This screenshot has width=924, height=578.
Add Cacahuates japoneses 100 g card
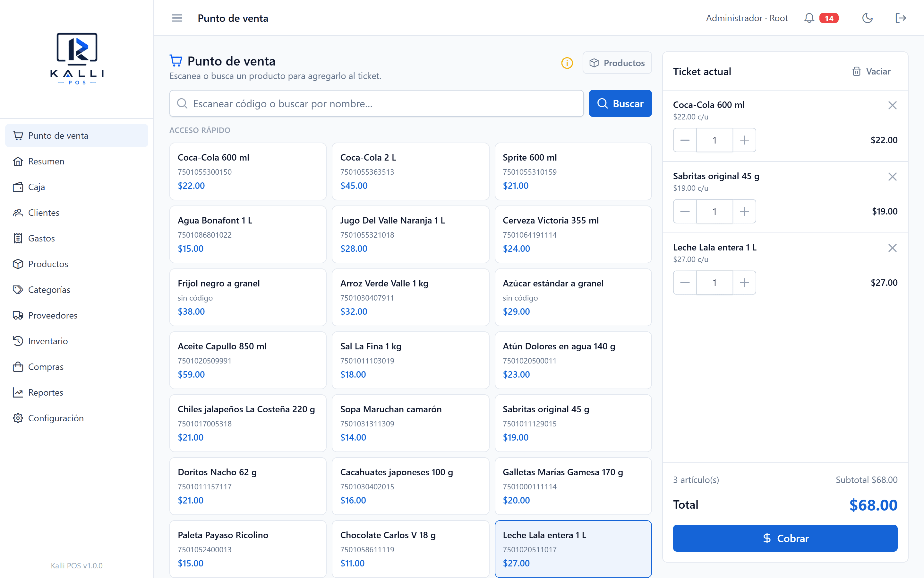410,486
